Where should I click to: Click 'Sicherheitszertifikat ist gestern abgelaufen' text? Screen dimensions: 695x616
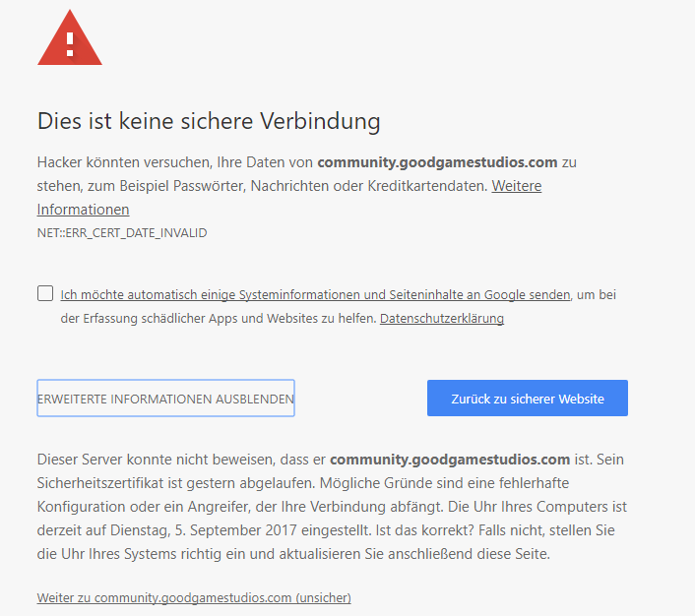176,482
